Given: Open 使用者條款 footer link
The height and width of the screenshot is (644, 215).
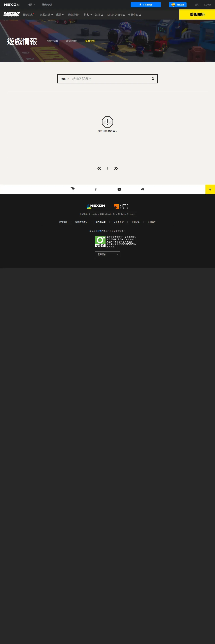Looking at the screenshot, I should coord(119,222).
